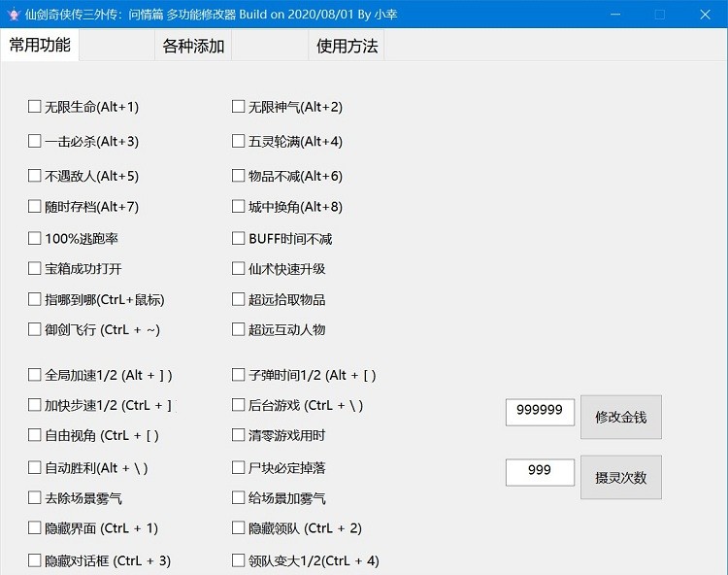Check 不遇敌人(Alt+5)
This screenshot has width=728, height=575.
coord(34,176)
